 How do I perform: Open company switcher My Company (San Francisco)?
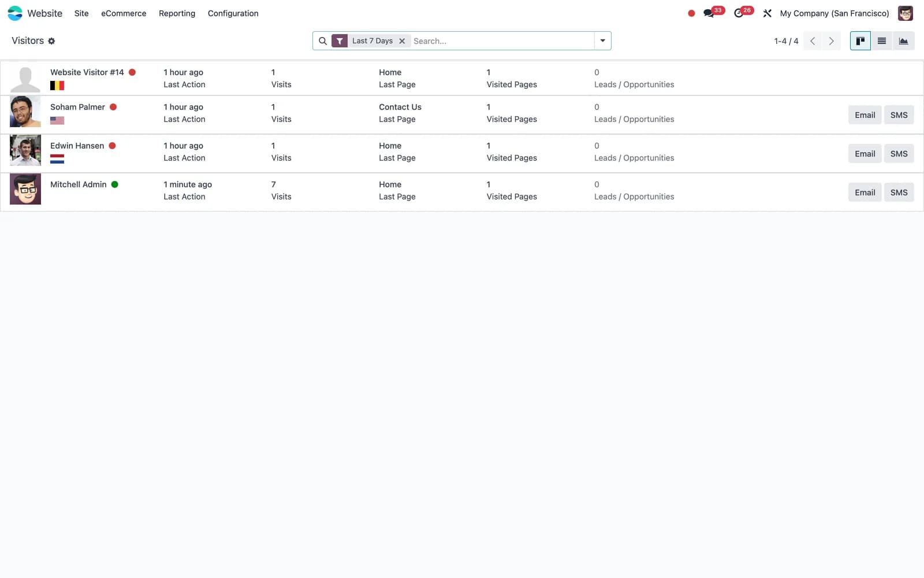pyautogui.click(x=834, y=13)
